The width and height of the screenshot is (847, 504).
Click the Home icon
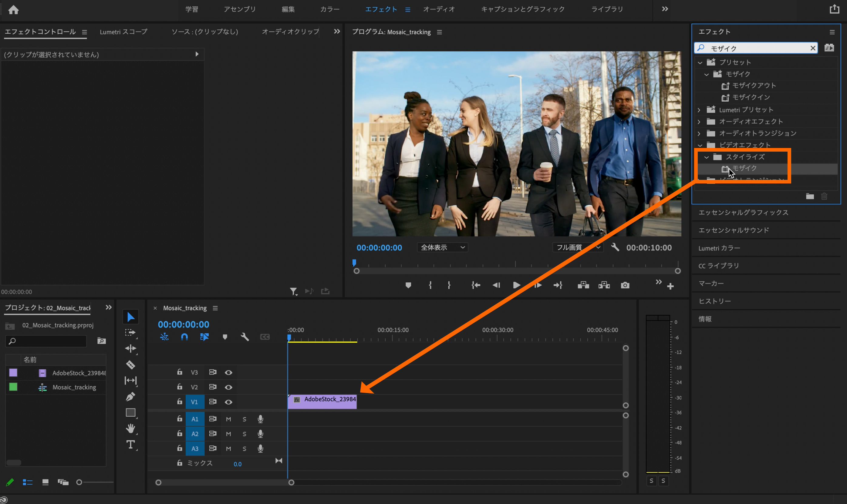(x=13, y=9)
